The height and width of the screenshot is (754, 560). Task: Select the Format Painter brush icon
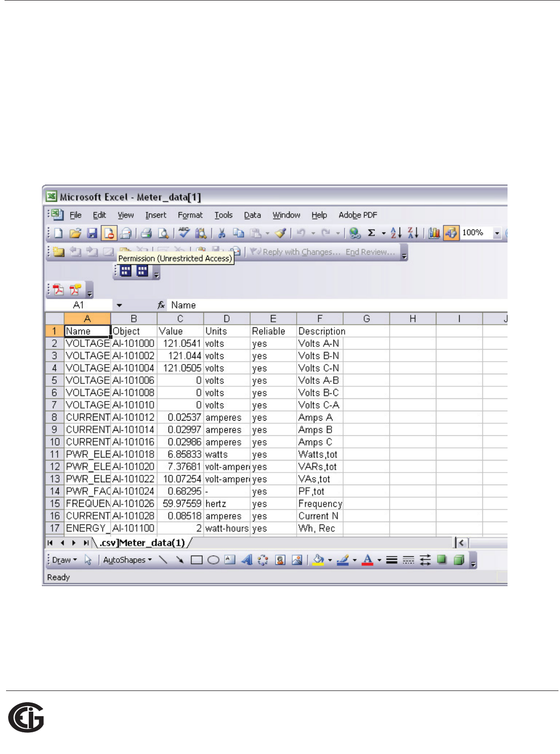pos(281,233)
